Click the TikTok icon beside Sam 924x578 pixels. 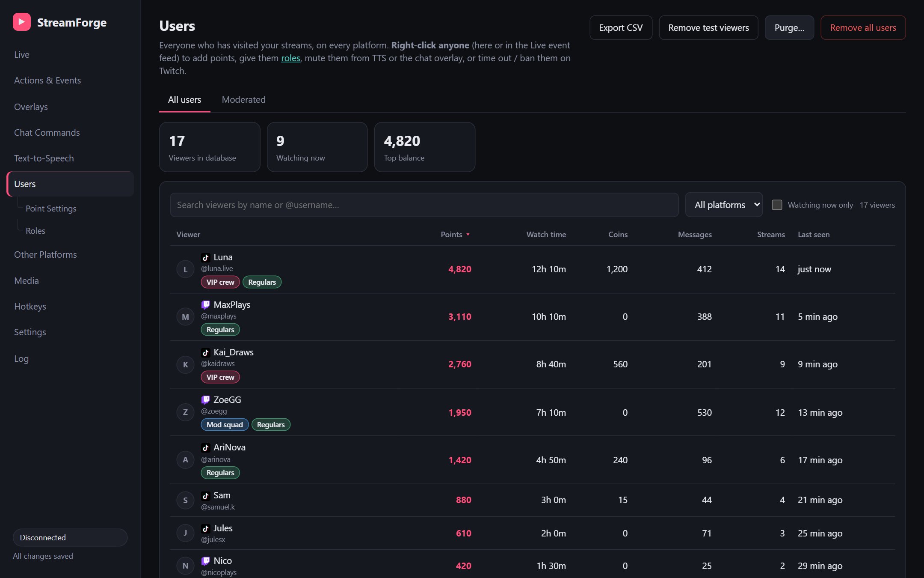tap(205, 495)
